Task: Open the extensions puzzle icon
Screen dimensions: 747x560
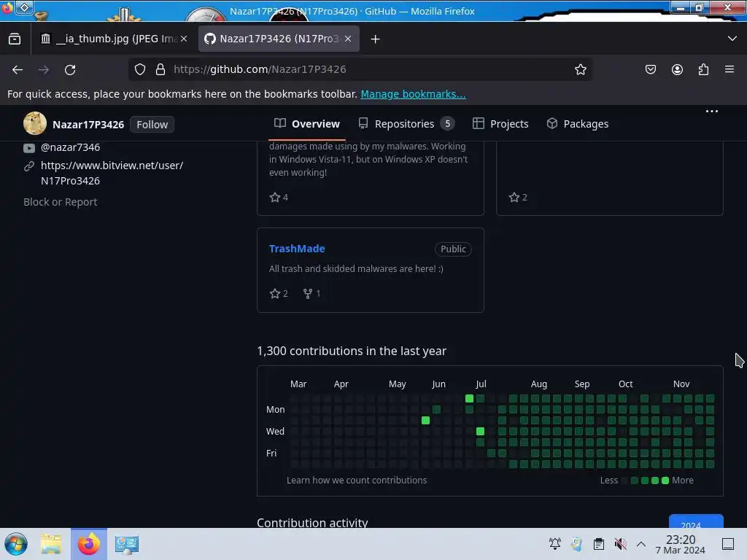Action: pyautogui.click(x=703, y=69)
